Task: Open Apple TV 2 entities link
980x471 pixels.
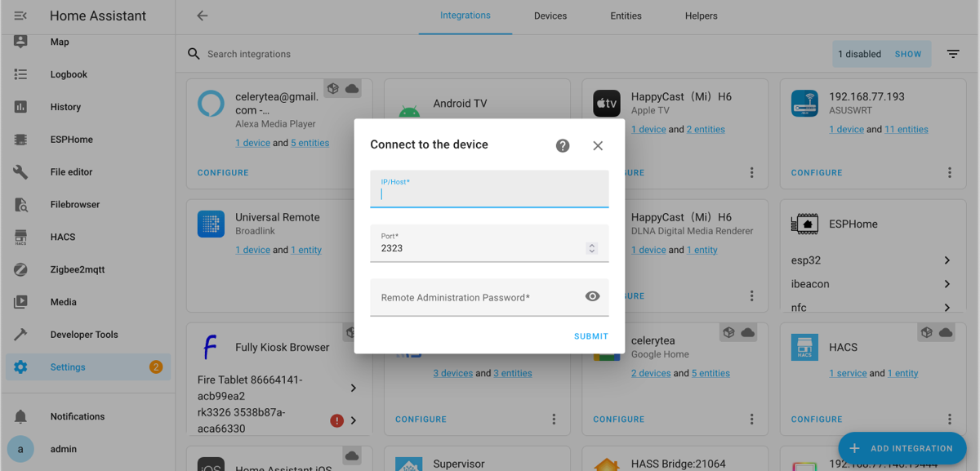Action: pos(706,129)
